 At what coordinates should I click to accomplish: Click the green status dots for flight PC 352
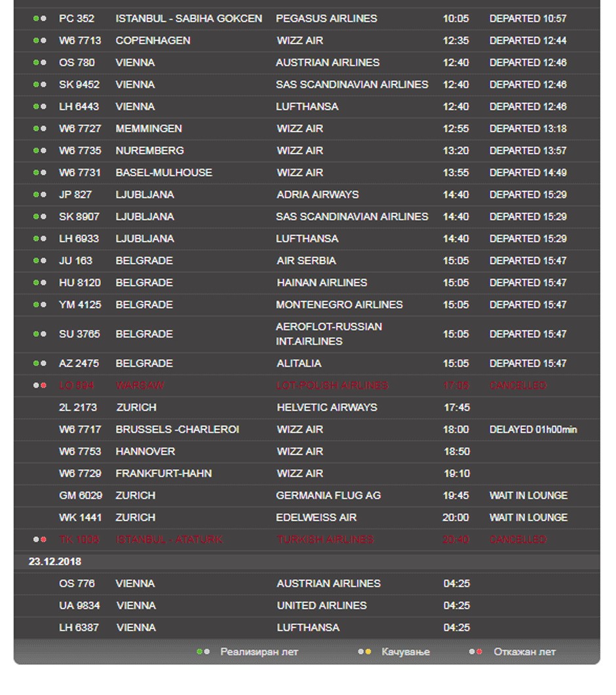click(x=40, y=18)
